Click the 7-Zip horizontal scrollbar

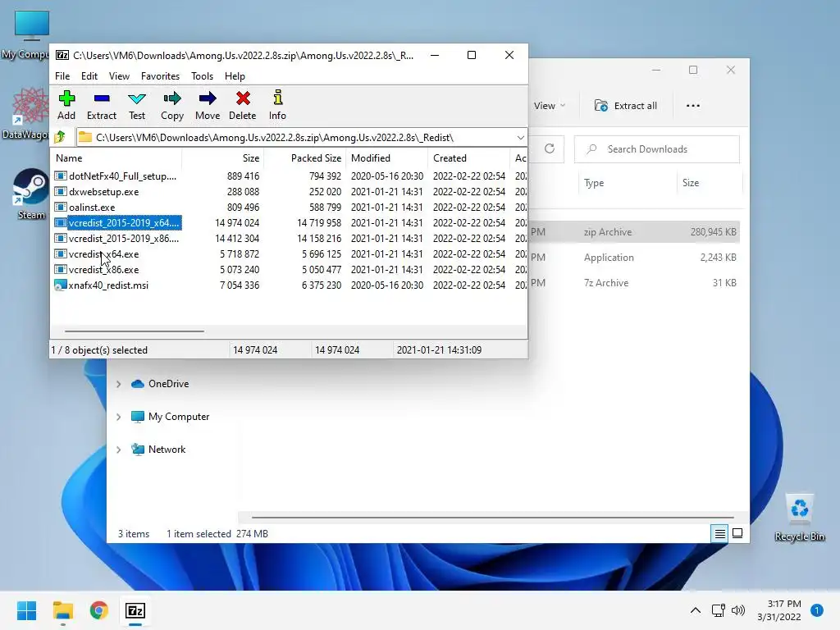(134, 331)
